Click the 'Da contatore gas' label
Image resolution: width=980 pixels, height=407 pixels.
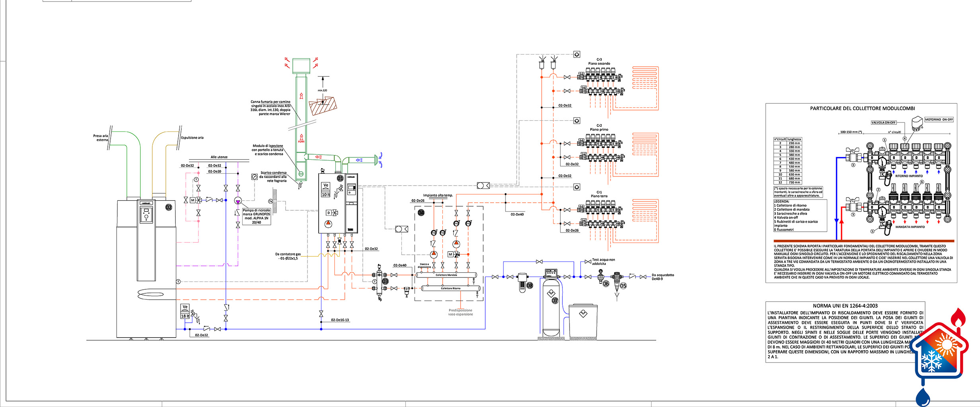pos(288,256)
